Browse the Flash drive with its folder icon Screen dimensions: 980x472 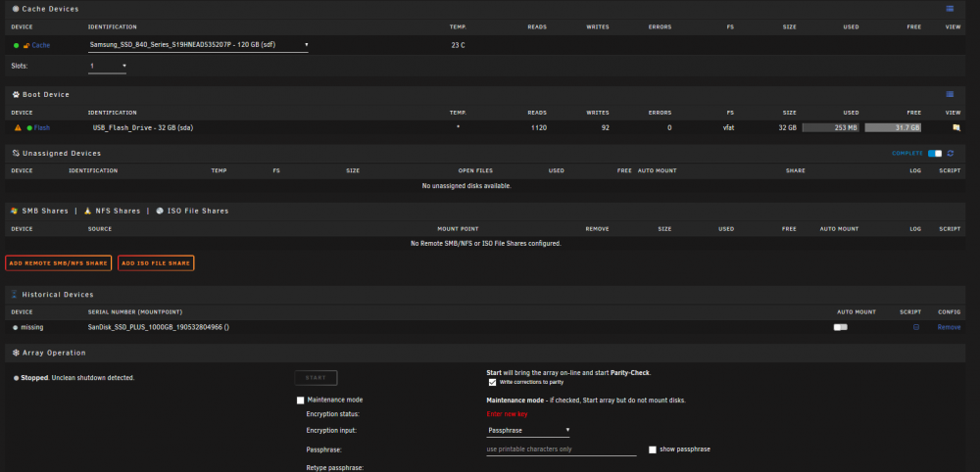(955, 127)
